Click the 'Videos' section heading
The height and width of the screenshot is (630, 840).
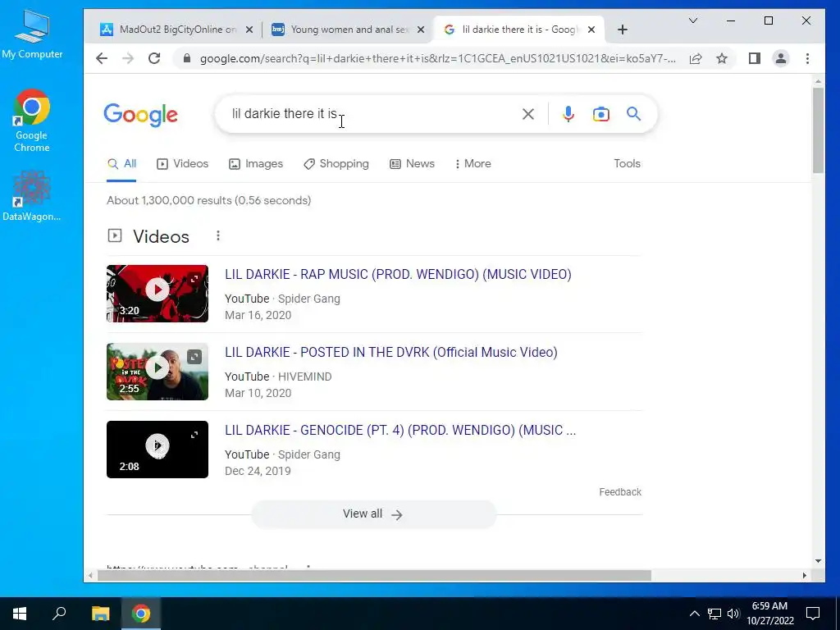click(x=161, y=236)
